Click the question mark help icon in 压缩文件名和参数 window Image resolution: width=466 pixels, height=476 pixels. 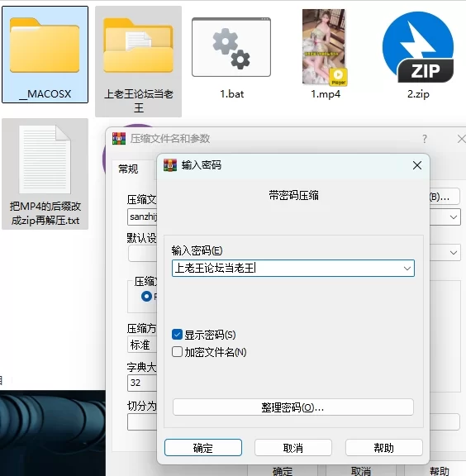point(425,139)
